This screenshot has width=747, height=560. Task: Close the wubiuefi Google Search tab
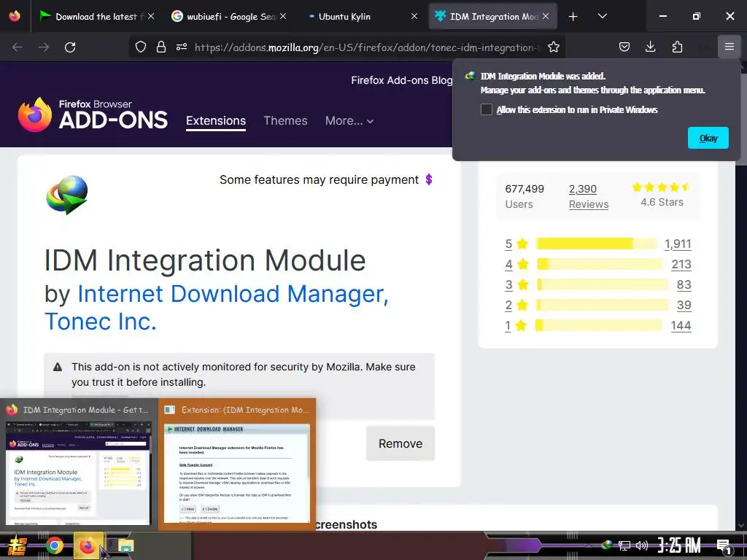[283, 16]
